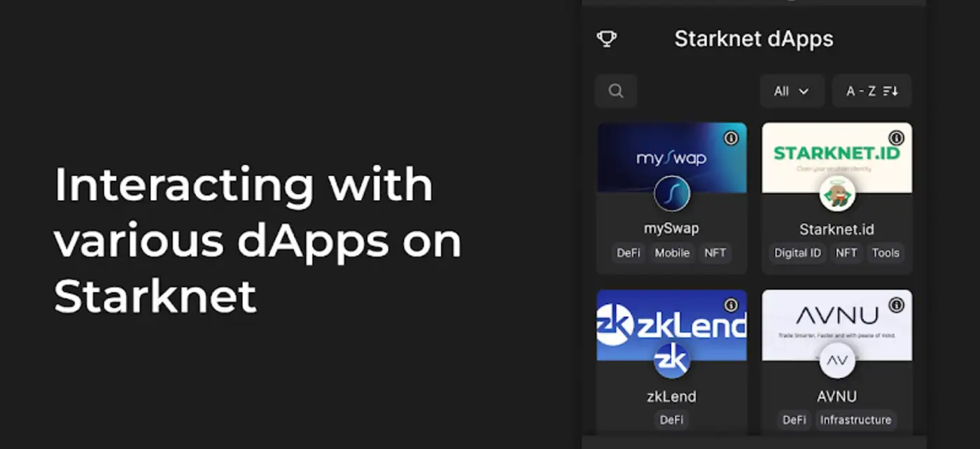Click the AVNU title text

pos(836,397)
